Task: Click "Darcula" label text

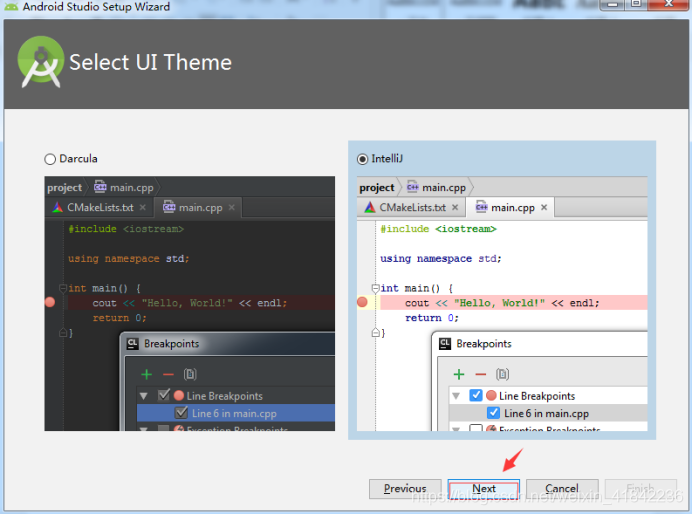Action: [78, 159]
